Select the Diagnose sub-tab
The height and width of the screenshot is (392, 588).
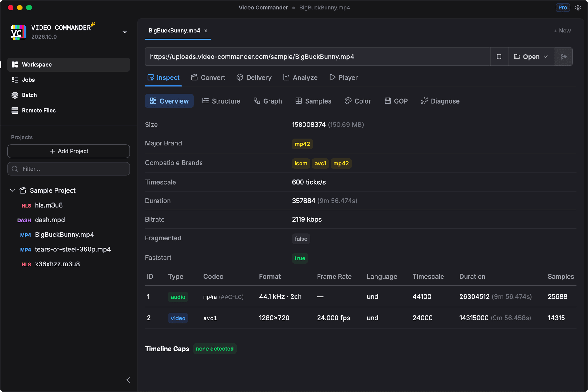pos(440,101)
